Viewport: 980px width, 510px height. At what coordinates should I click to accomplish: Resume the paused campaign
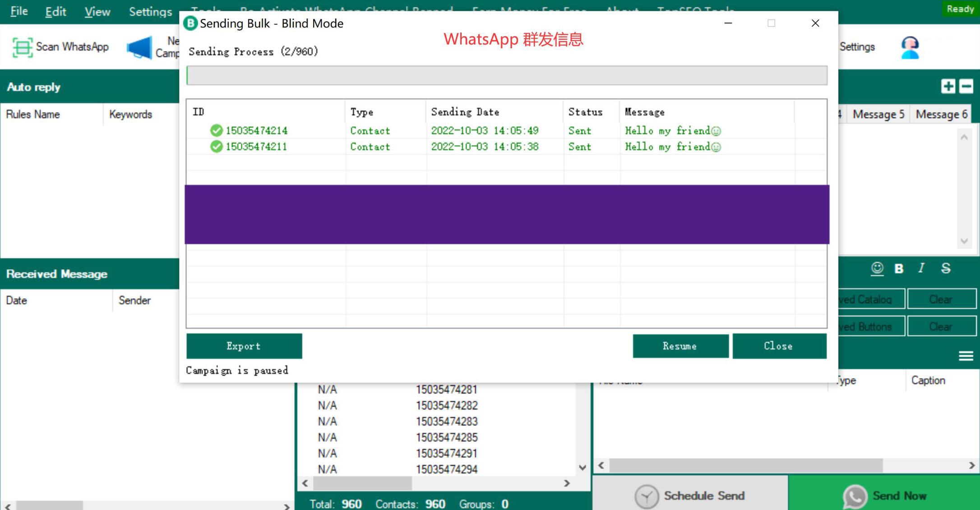point(680,346)
